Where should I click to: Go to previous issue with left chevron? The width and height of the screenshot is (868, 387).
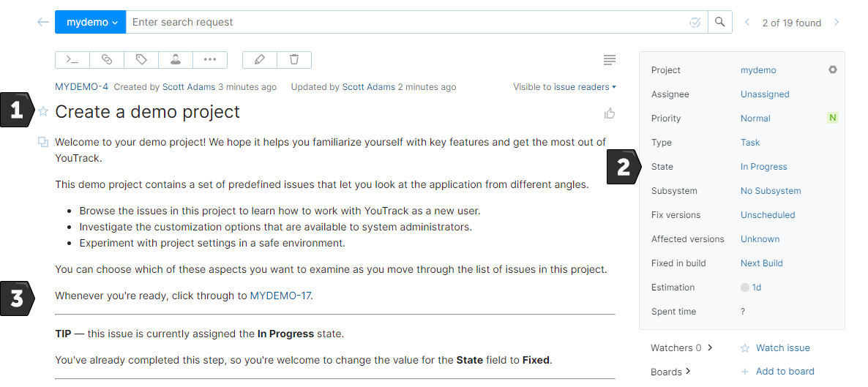pyautogui.click(x=747, y=22)
